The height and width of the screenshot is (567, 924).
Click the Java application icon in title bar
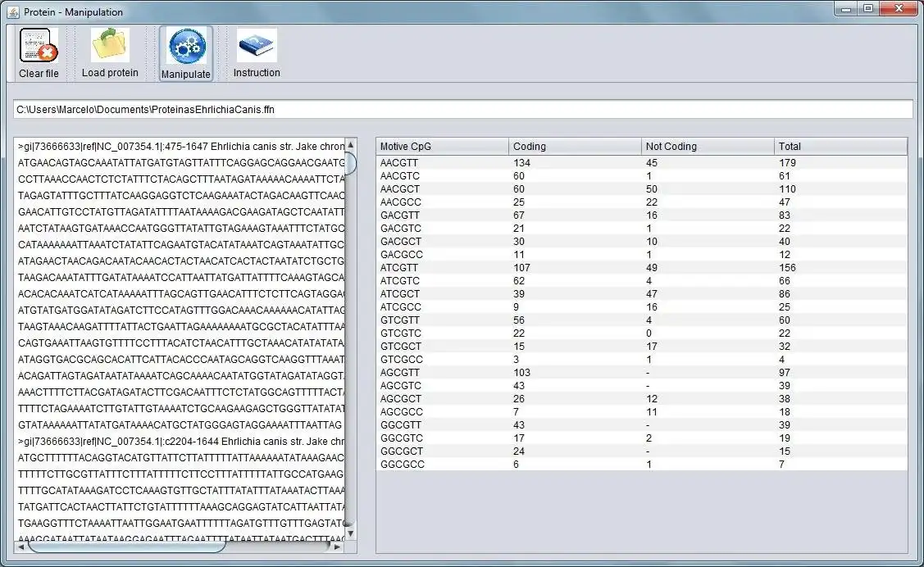[x=11, y=11]
